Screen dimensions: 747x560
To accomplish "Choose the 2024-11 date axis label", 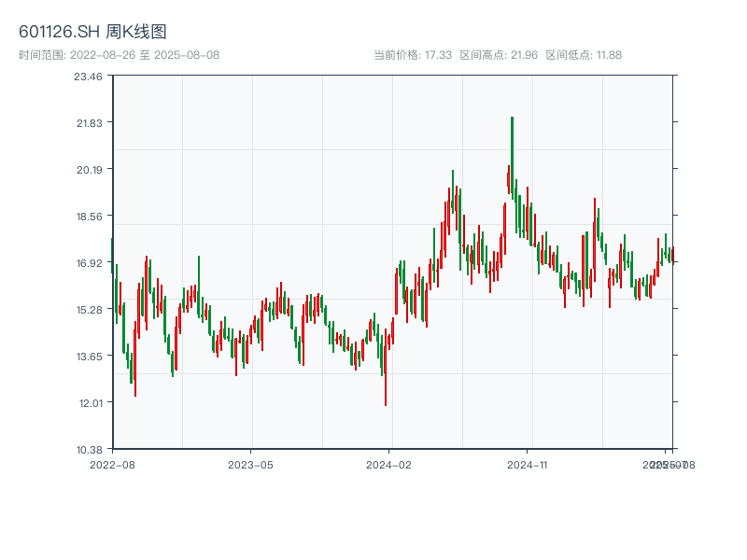I will pyautogui.click(x=528, y=464).
